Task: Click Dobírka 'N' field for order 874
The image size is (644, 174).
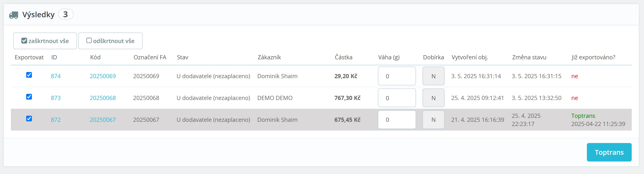Action: tap(433, 76)
